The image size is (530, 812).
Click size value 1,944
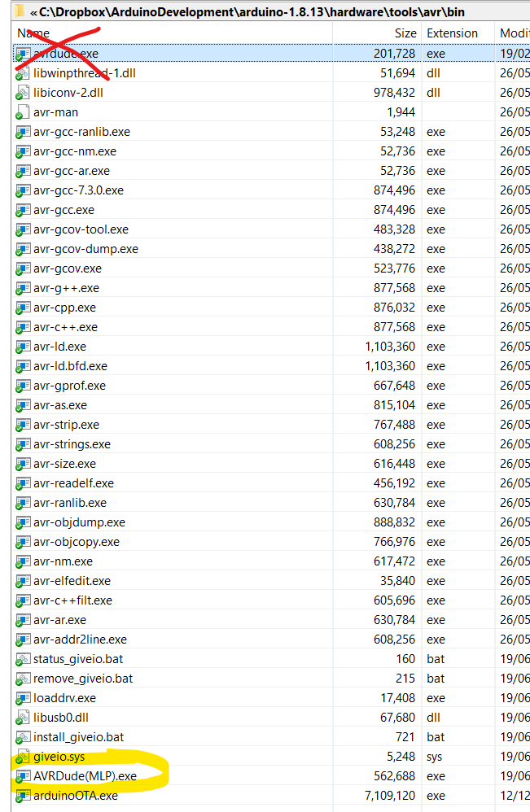pyautogui.click(x=401, y=112)
